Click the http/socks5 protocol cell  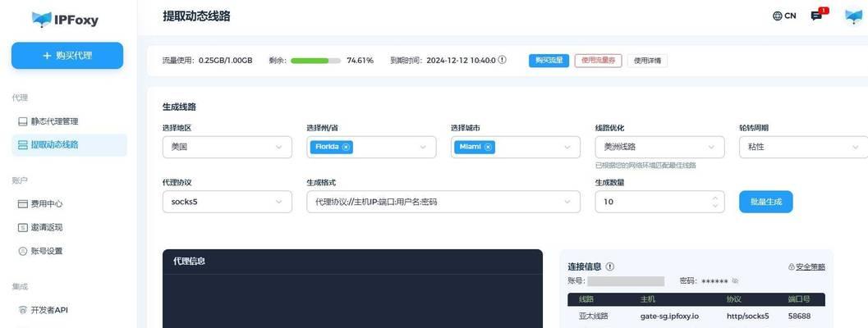click(x=748, y=317)
